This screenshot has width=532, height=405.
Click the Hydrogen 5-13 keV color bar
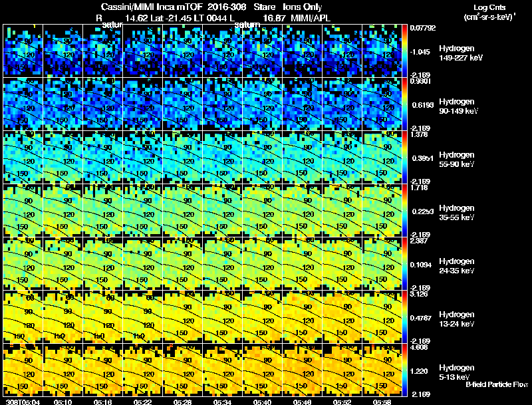(x=404, y=370)
